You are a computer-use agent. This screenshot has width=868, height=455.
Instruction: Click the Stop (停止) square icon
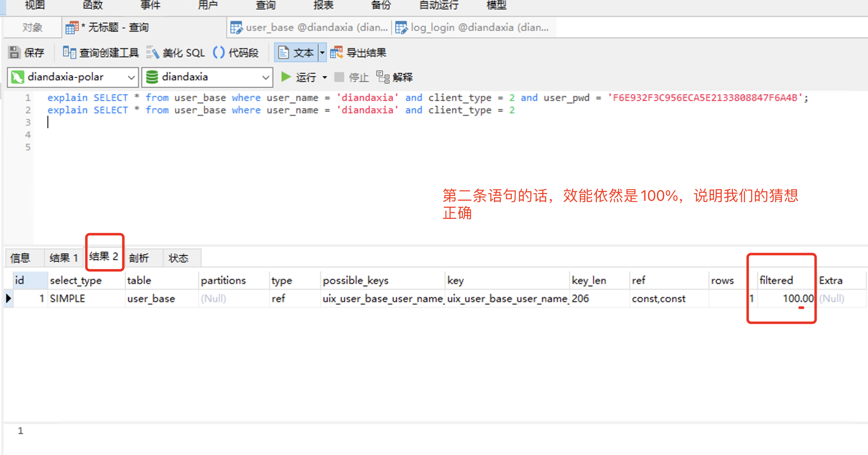click(339, 77)
